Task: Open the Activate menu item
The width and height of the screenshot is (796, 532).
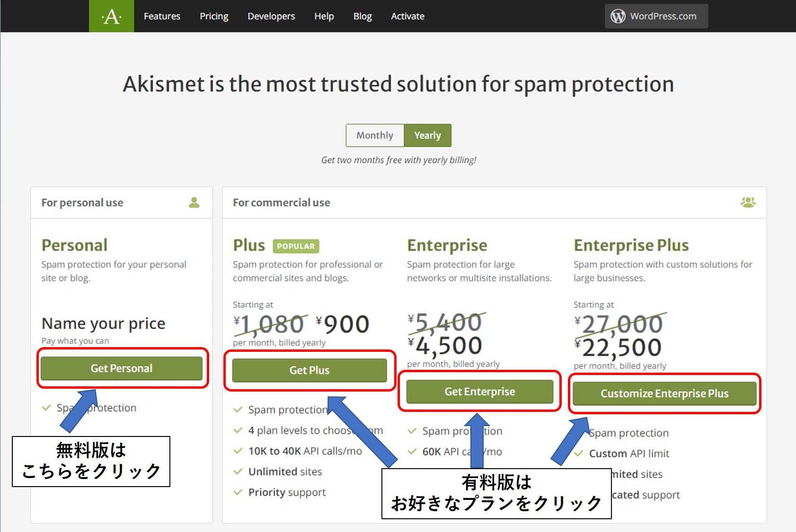Action: coord(407,16)
